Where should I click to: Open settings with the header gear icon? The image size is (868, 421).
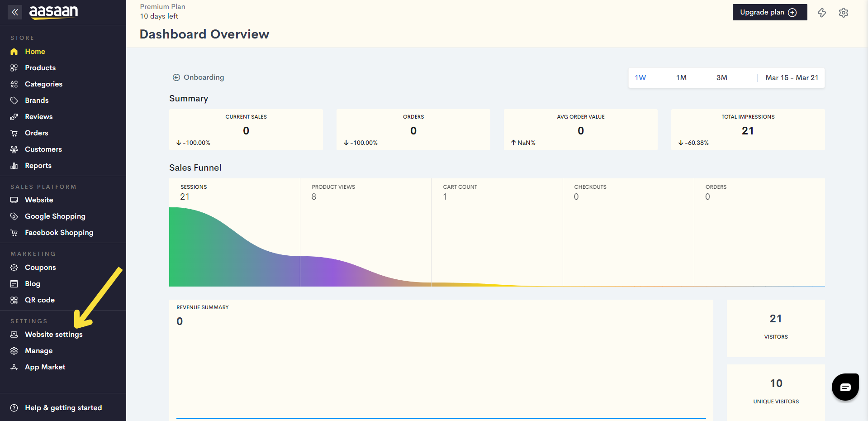coord(844,13)
